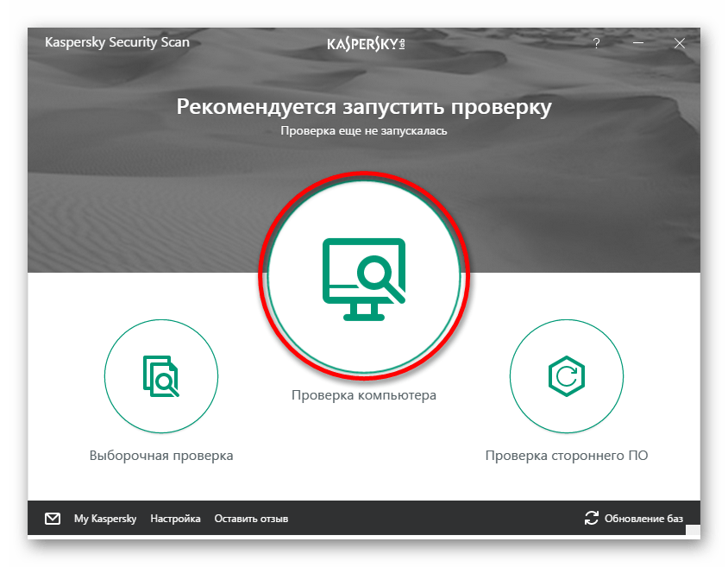This screenshot has width=728, height=567.
Task: Click the "Рекомендуется запустить проверку" headline
Action: tap(363, 107)
